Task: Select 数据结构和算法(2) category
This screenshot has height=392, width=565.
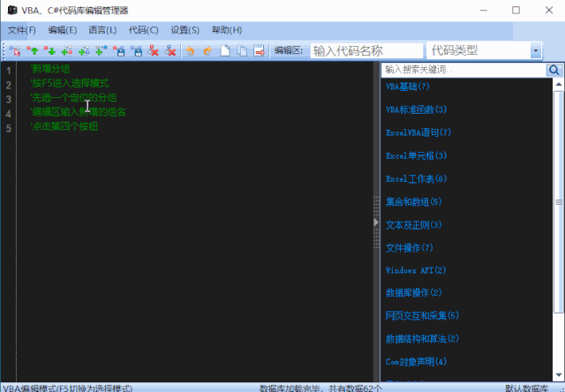Action: 422,339
